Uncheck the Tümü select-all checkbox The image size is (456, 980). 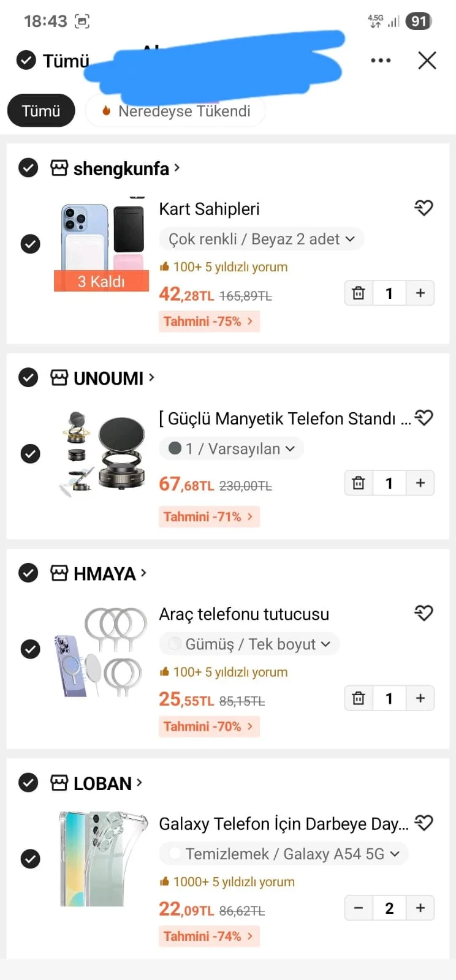26,61
